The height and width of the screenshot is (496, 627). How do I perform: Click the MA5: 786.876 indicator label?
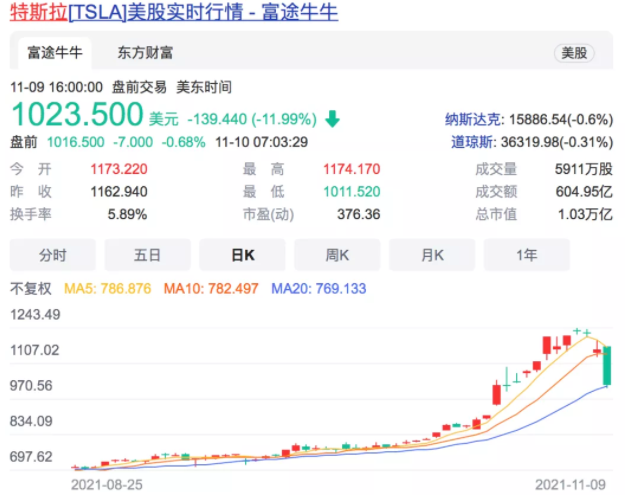tap(108, 288)
